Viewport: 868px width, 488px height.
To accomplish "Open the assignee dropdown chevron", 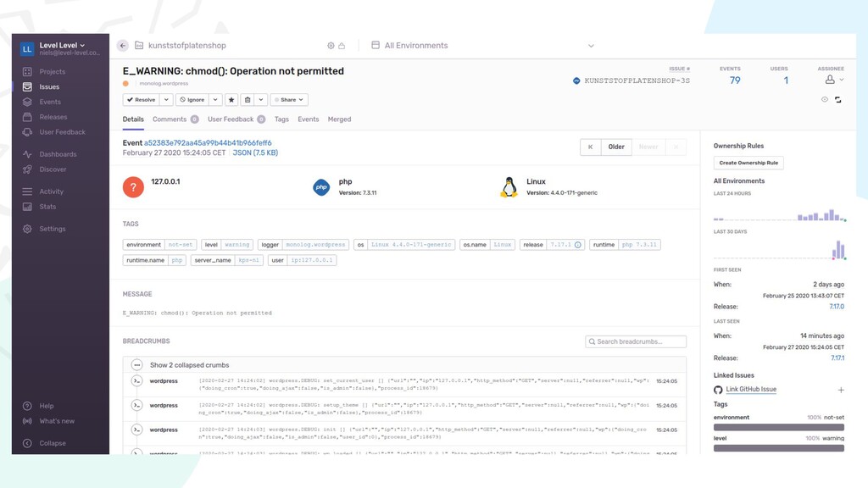I will pos(842,80).
